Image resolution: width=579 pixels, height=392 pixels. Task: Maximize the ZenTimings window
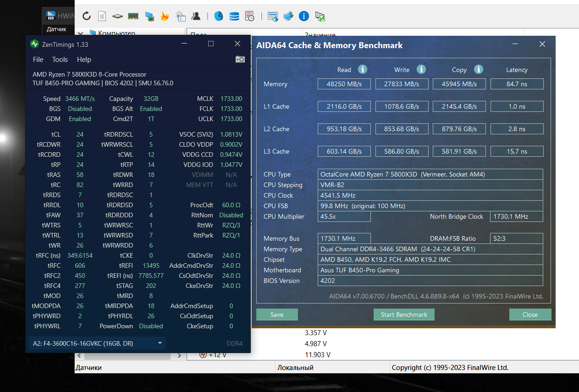coord(211,44)
